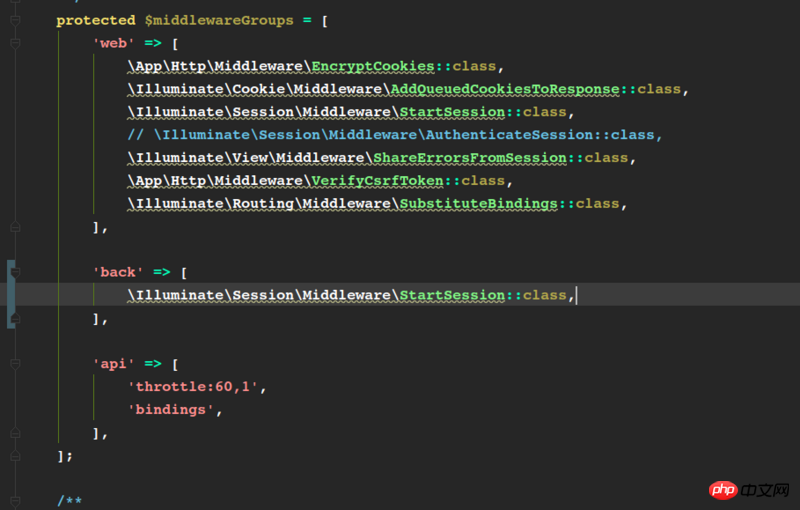
Task: Click the 'bindings' string
Action: (170, 410)
